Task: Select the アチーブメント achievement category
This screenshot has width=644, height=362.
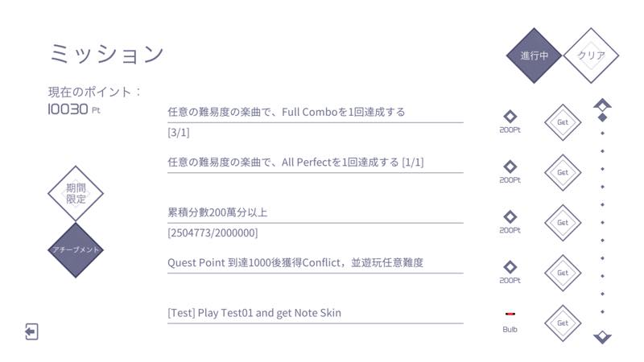Action: pos(76,250)
